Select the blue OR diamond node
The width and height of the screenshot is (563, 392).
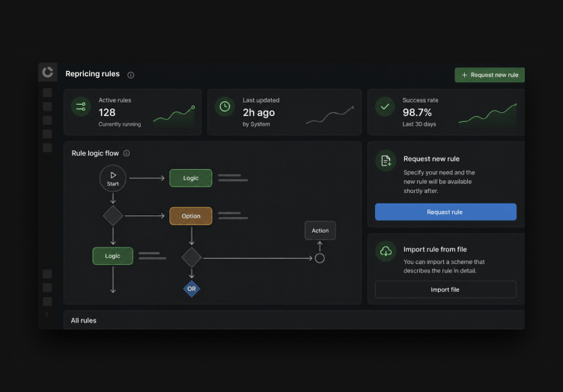pyautogui.click(x=192, y=289)
